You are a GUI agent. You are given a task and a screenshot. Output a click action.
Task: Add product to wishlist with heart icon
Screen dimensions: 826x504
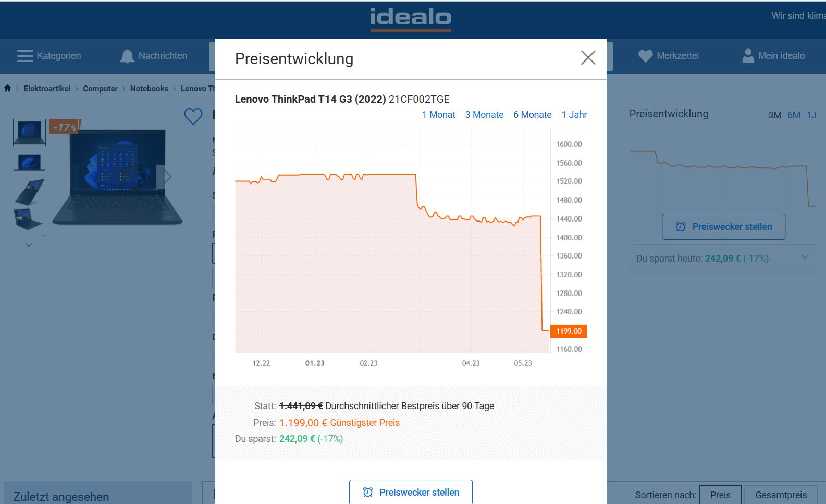[x=193, y=116]
